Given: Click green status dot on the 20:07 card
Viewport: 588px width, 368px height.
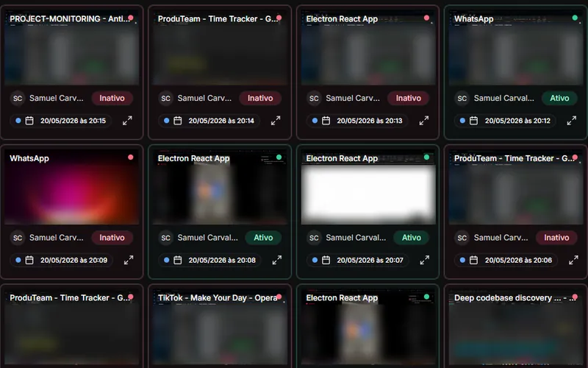Looking at the screenshot, I should pos(426,157).
